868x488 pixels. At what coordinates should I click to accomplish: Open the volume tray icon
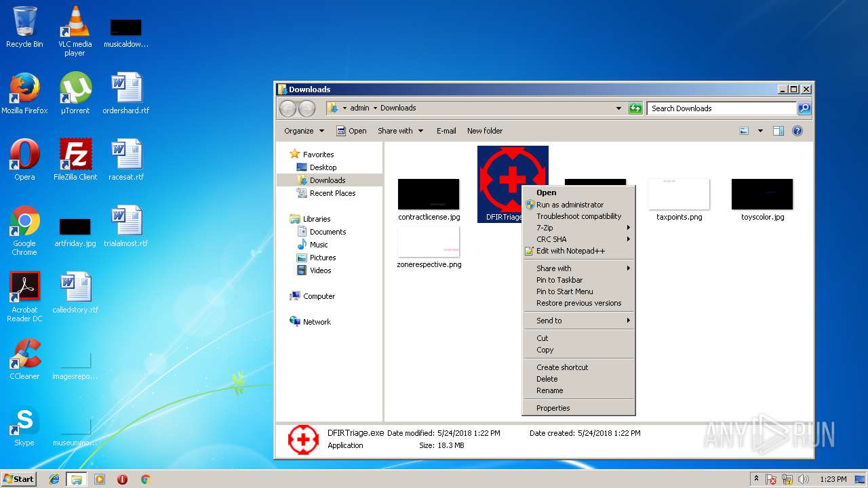[804, 479]
